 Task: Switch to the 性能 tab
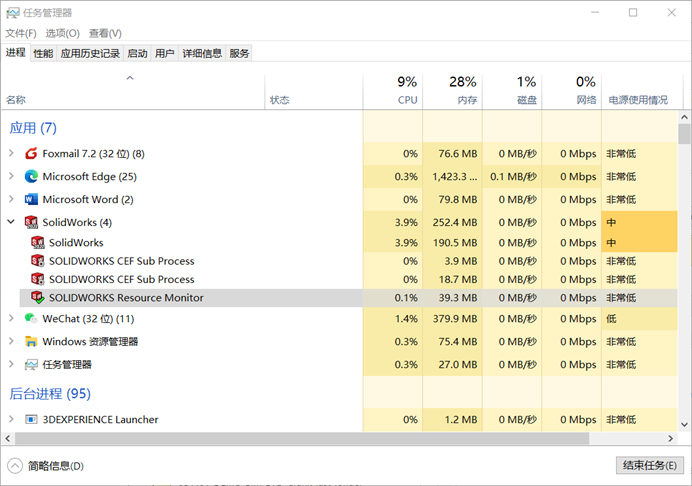click(x=43, y=53)
